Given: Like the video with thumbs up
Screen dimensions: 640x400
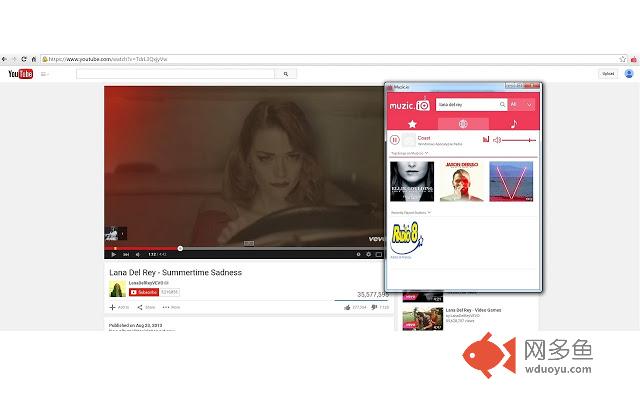Looking at the screenshot, I should coord(347,307).
